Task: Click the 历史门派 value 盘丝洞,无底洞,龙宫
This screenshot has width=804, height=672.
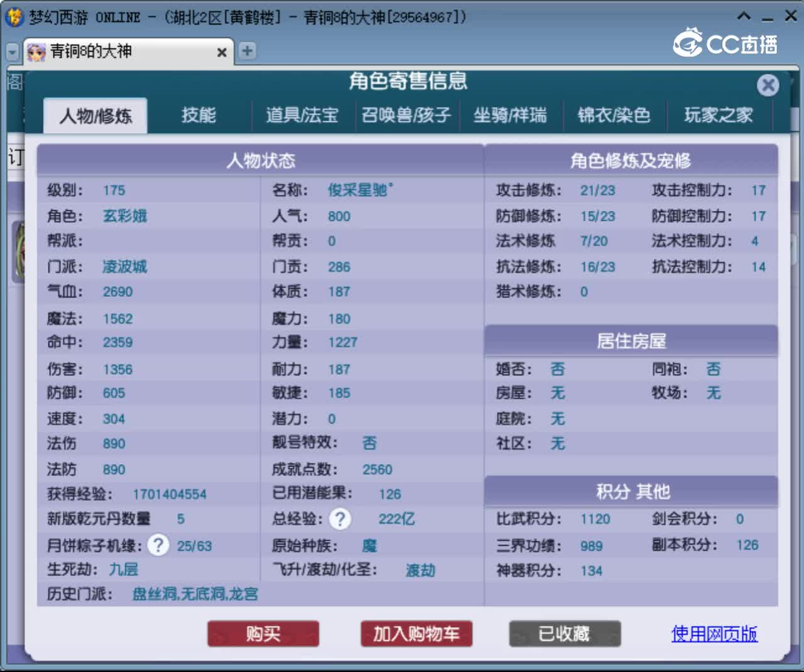Action: click(x=195, y=593)
